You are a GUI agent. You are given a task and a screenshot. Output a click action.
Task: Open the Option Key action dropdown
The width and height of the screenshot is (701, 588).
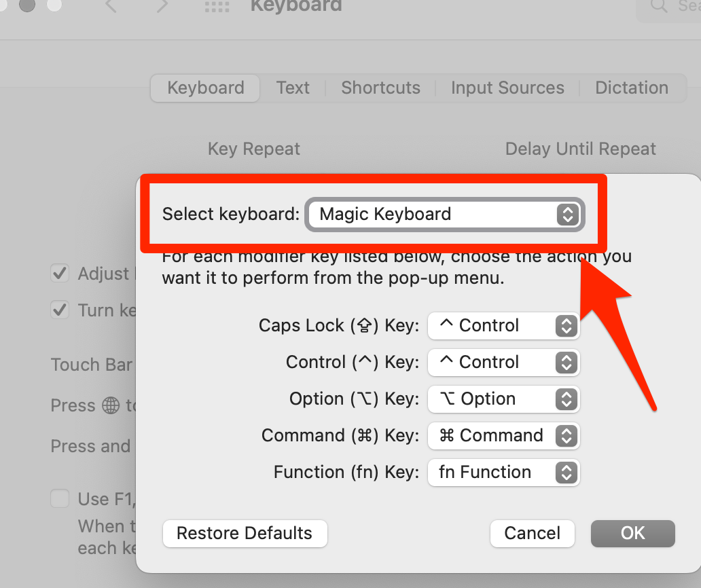point(503,399)
